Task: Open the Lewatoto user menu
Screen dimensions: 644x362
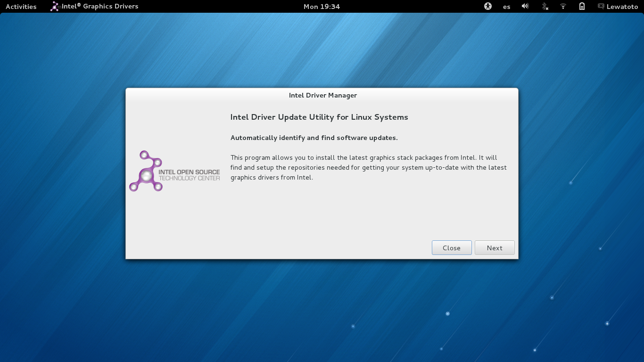Action: [618, 7]
